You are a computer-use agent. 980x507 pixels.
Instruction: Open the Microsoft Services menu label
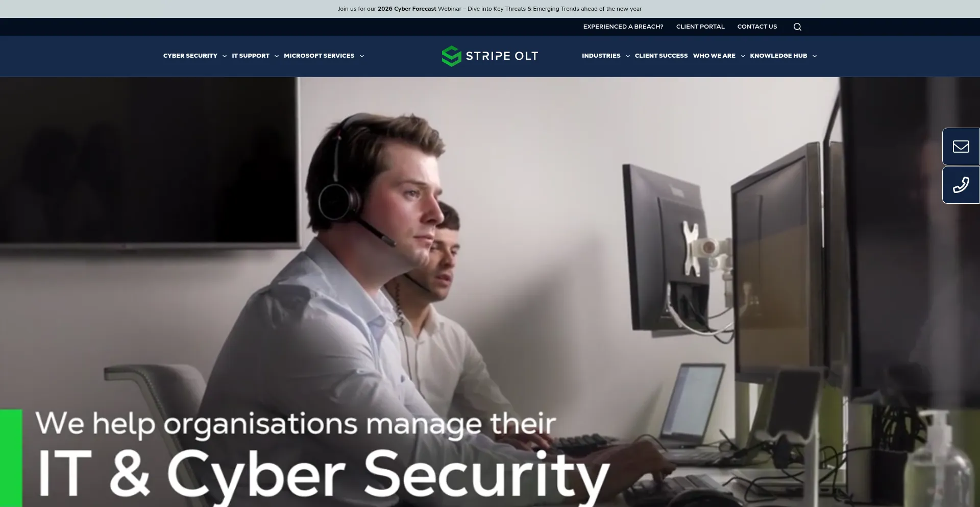(x=319, y=56)
